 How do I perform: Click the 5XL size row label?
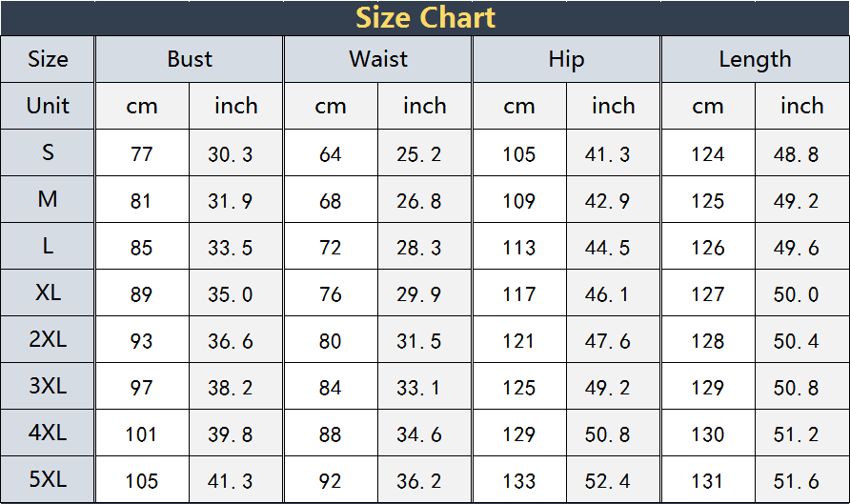[x=48, y=479]
